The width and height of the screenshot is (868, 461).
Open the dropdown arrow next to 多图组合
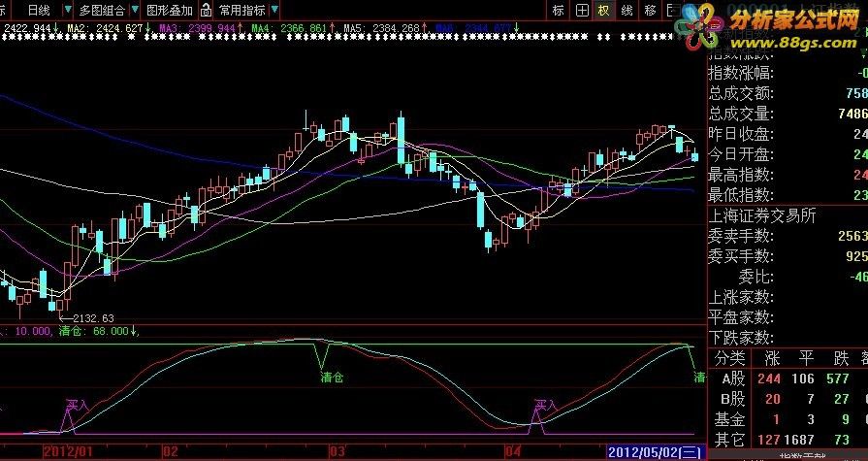pos(135,10)
